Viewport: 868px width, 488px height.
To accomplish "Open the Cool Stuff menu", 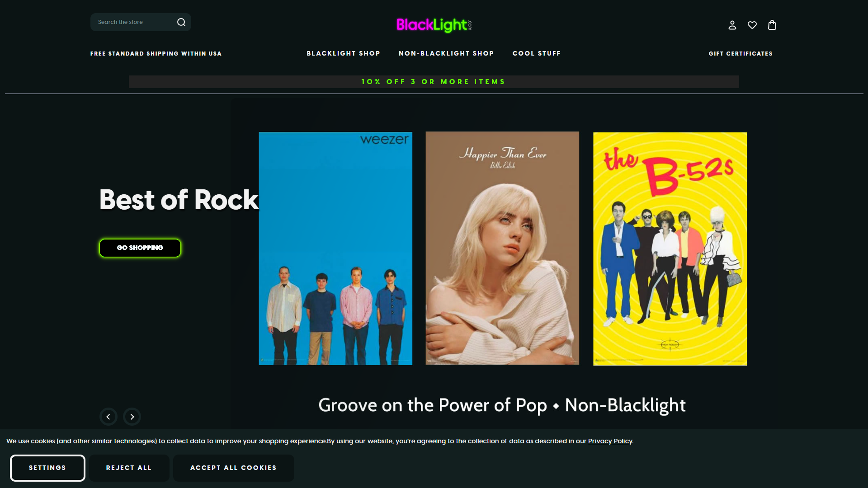I will (537, 53).
